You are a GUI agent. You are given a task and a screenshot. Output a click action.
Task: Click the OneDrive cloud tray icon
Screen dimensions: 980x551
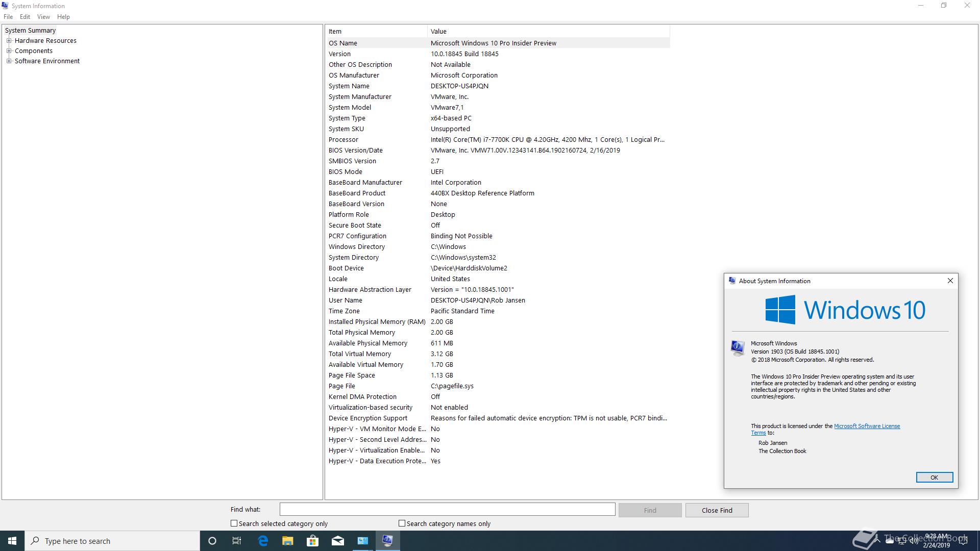click(x=890, y=541)
